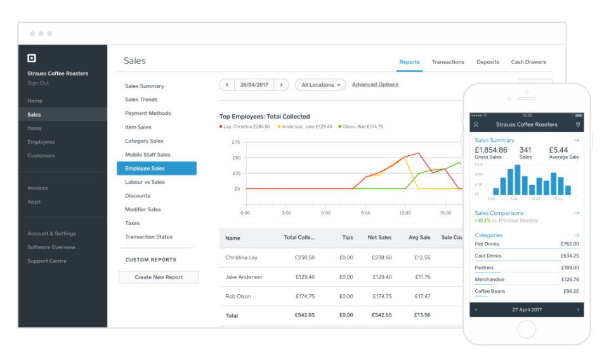
Task: Tap previous day arrow on phone footer
Action: [x=476, y=309]
